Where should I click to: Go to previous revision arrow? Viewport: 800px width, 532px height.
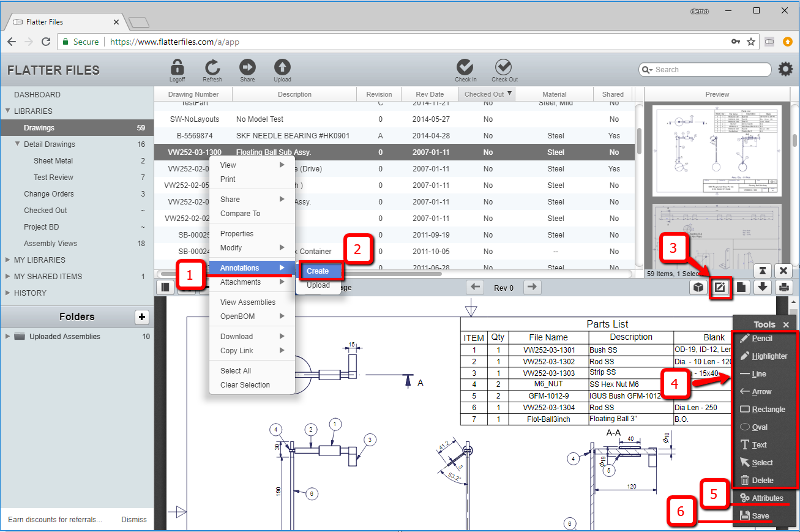pyautogui.click(x=476, y=287)
